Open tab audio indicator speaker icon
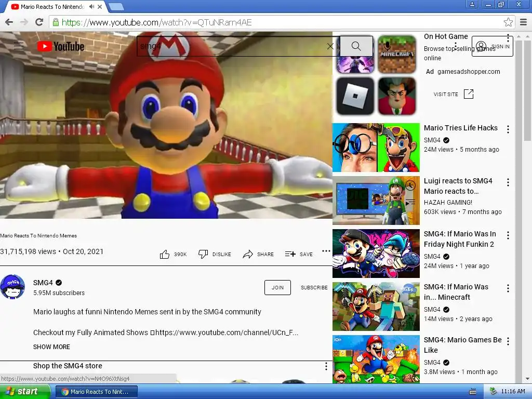Viewport: 532px width, 399px height. (91, 6)
